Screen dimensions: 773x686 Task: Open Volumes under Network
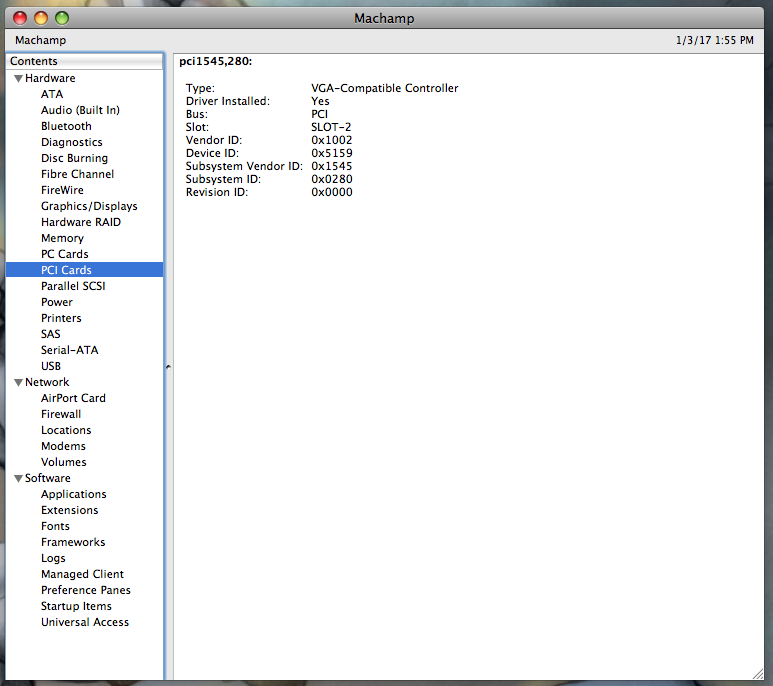(x=64, y=462)
